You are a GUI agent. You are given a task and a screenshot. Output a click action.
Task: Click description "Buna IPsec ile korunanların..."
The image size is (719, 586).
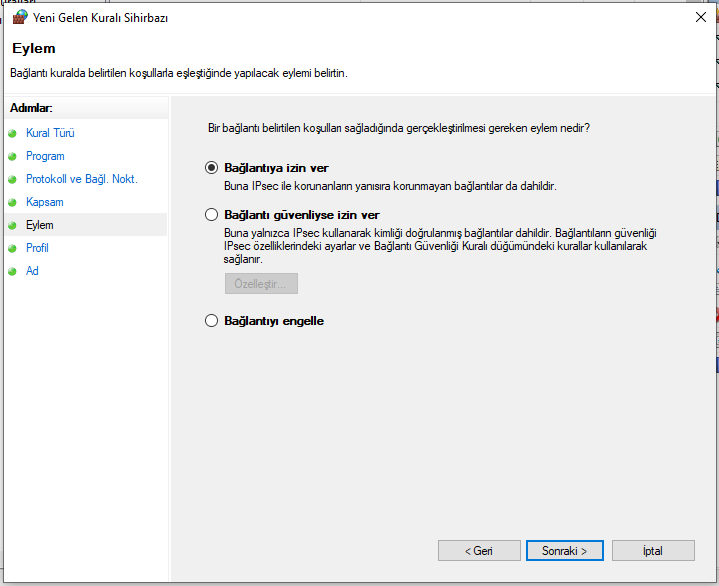point(390,186)
